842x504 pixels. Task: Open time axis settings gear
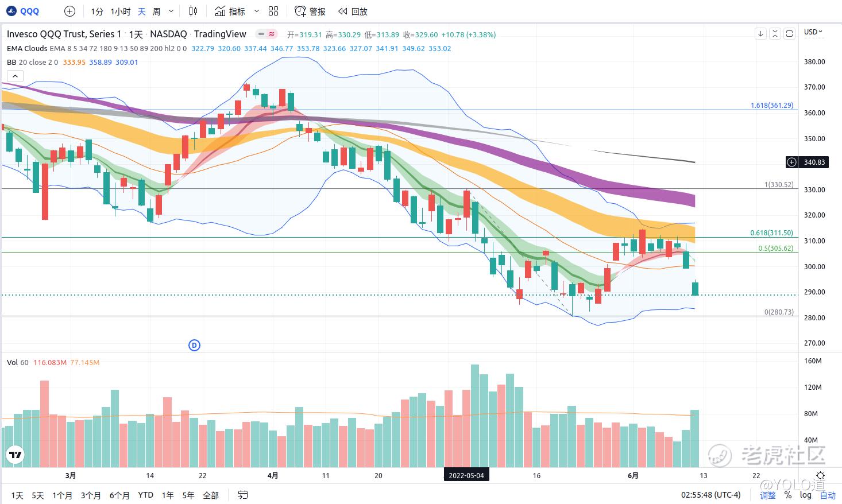[x=820, y=475]
